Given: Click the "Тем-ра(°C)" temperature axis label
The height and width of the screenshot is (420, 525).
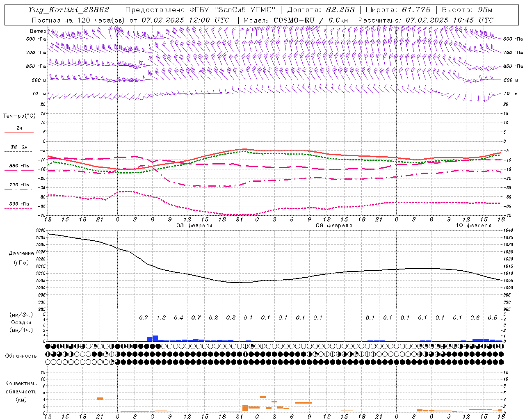Looking at the screenshot, I should point(19,116).
